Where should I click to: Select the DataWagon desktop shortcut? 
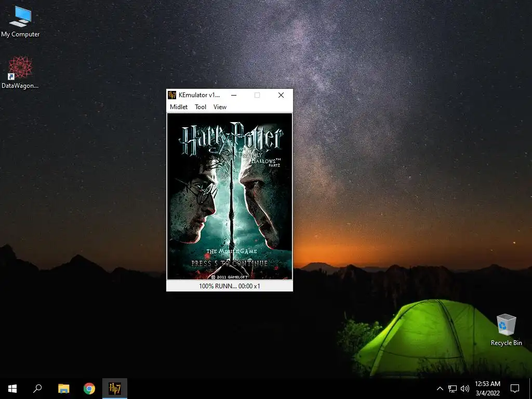(20, 73)
